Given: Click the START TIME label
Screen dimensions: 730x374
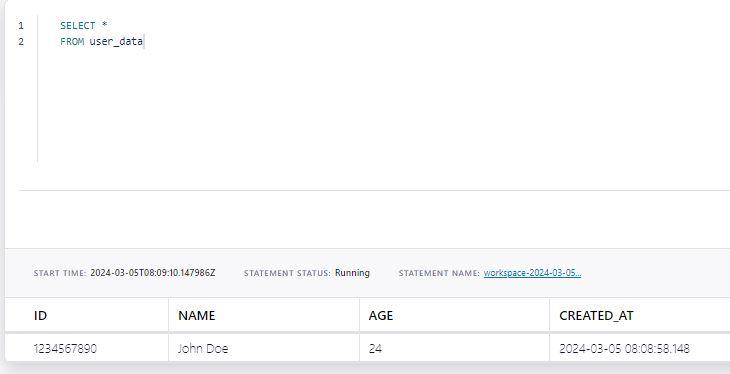Looking at the screenshot, I should pos(60,273).
